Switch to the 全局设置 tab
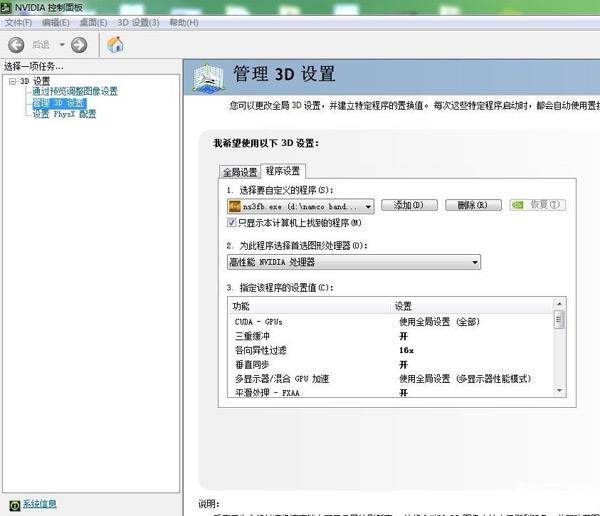 tap(239, 171)
